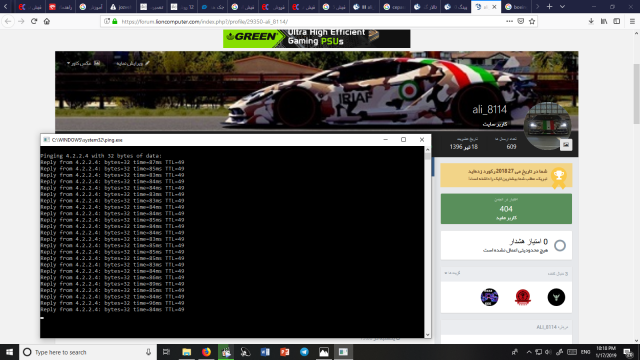Screen dimensions: 640x360
Task: Switch to ping.exe console on taskbar
Action: pyautogui.click(x=343, y=352)
